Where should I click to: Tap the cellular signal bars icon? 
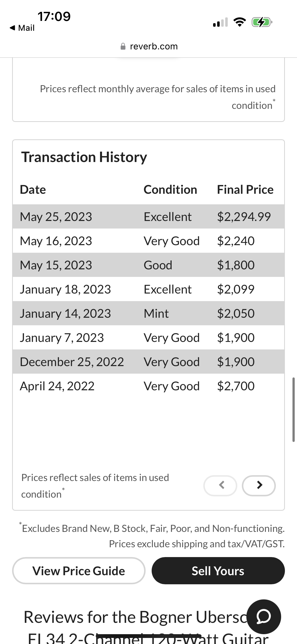click(x=220, y=22)
